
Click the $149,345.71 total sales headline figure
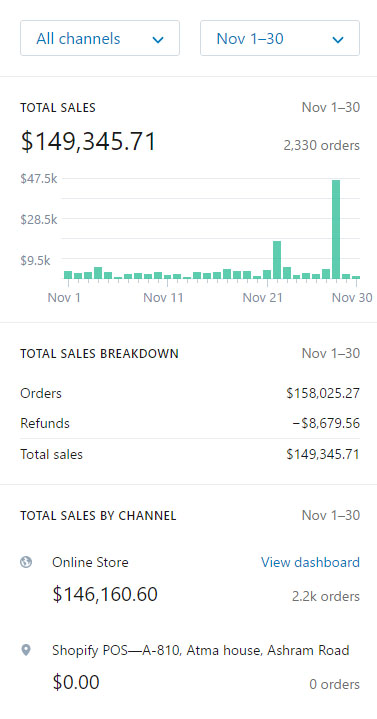coord(89,141)
